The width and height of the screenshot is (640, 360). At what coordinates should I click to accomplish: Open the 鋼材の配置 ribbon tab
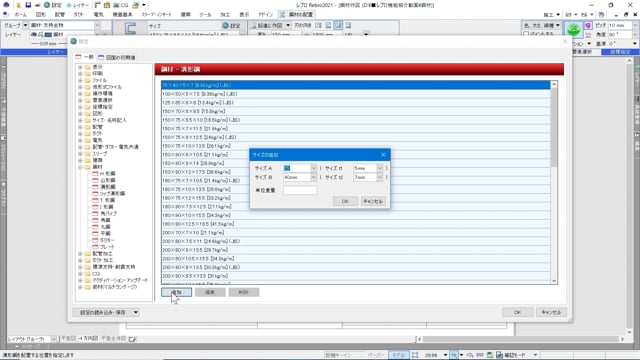coord(297,14)
